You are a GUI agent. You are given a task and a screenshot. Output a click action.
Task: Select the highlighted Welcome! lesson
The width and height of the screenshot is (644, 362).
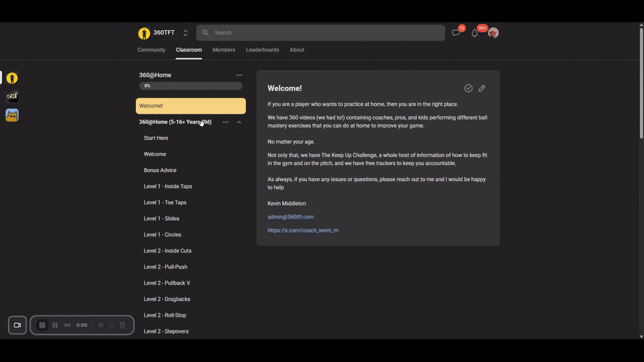pyautogui.click(x=191, y=106)
